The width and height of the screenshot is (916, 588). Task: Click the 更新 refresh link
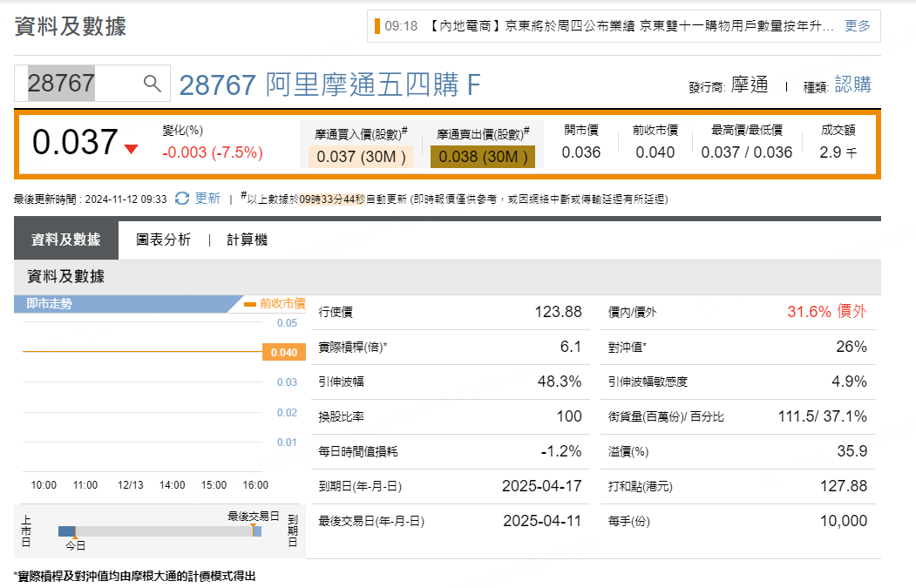[x=207, y=199]
